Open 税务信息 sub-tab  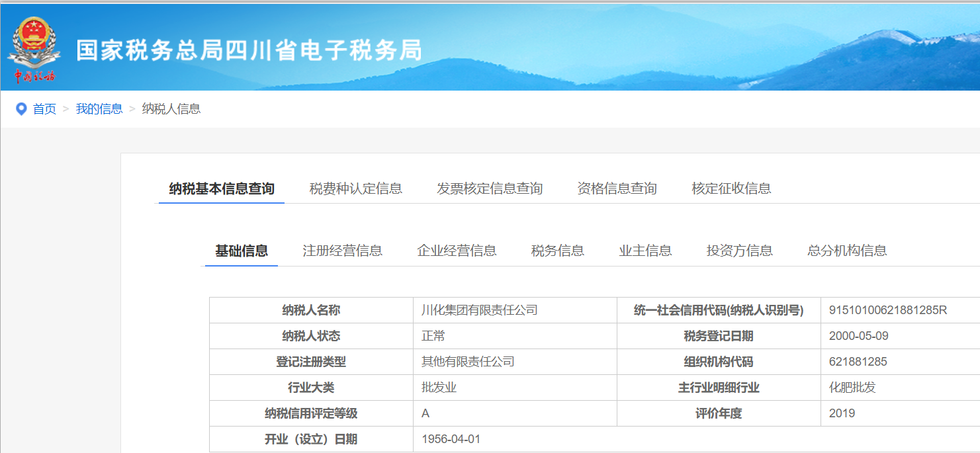pos(558,251)
